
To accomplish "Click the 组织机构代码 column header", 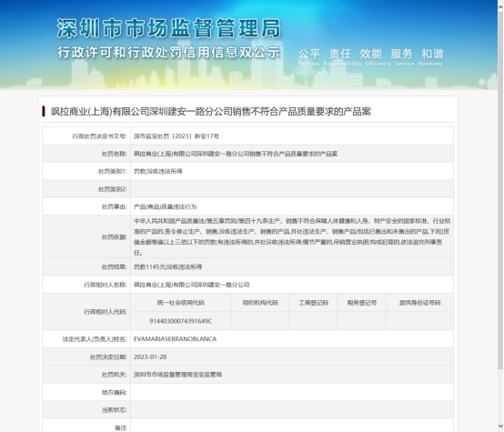I will (x=260, y=303).
